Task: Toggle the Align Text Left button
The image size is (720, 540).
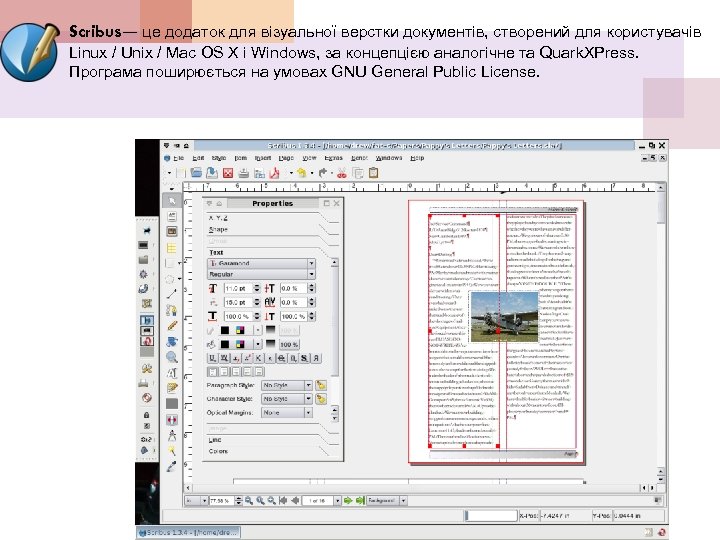Action: (213, 372)
